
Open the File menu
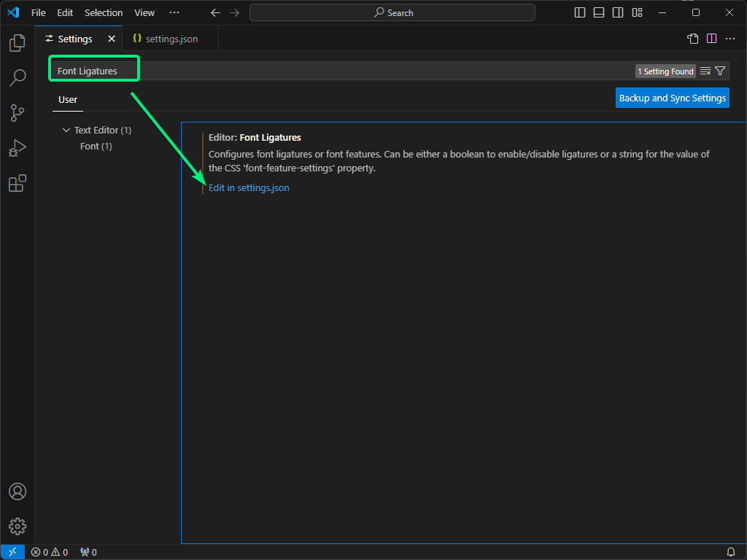[39, 13]
